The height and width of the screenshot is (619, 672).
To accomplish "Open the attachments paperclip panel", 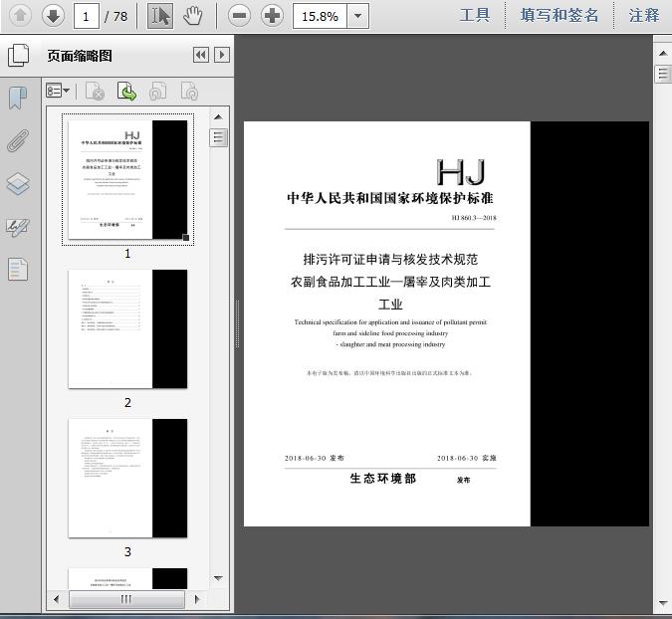I will pos(18,140).
